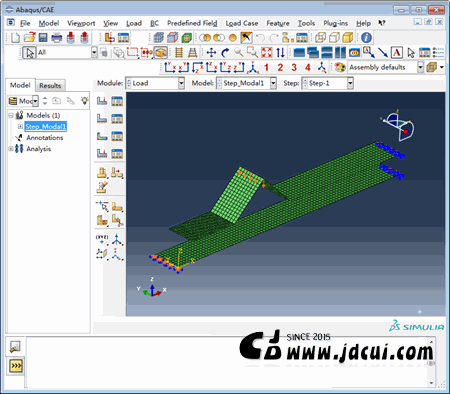Click the Print icon in toolbar

[57, 37]
